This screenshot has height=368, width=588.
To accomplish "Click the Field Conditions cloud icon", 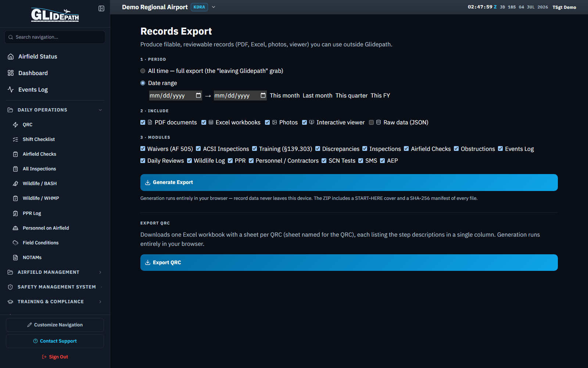I will tap(15, 243).
